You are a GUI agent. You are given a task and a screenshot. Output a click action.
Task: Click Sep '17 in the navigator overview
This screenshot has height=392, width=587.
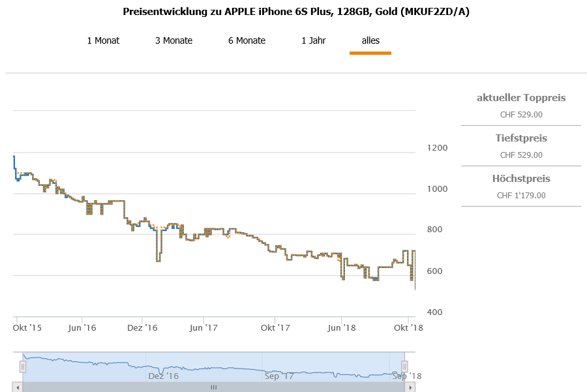coord(279,376)
